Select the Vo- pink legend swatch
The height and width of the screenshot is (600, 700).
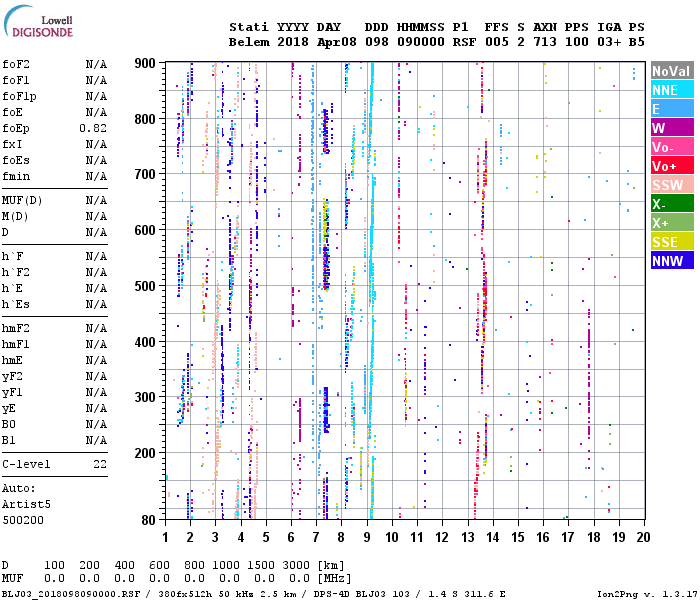[672, 147]
